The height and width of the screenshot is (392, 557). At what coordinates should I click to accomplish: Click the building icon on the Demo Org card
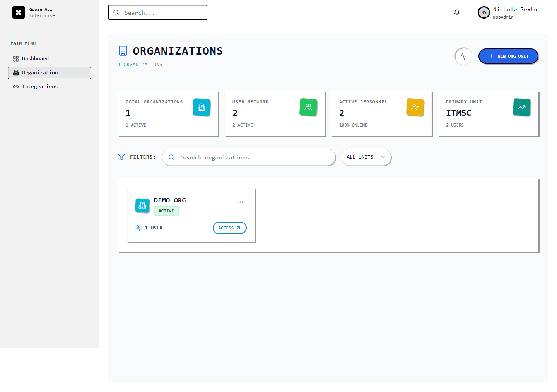142,205
